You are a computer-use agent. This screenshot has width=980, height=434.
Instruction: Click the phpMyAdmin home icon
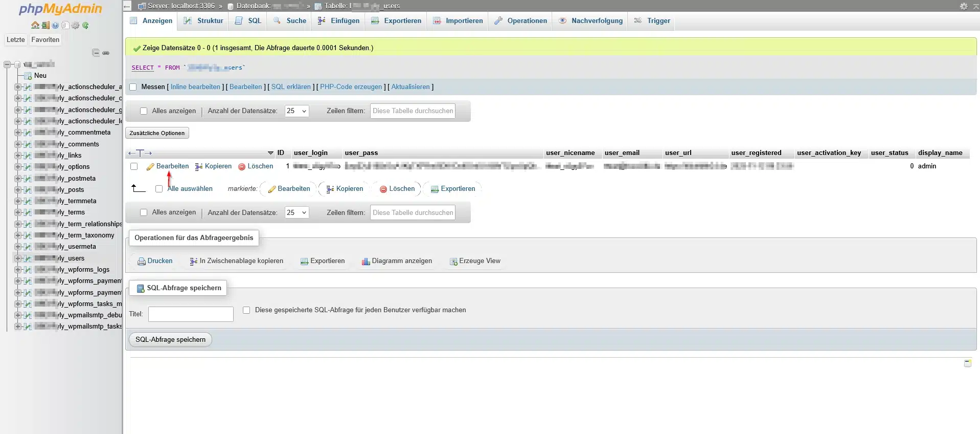35,25
